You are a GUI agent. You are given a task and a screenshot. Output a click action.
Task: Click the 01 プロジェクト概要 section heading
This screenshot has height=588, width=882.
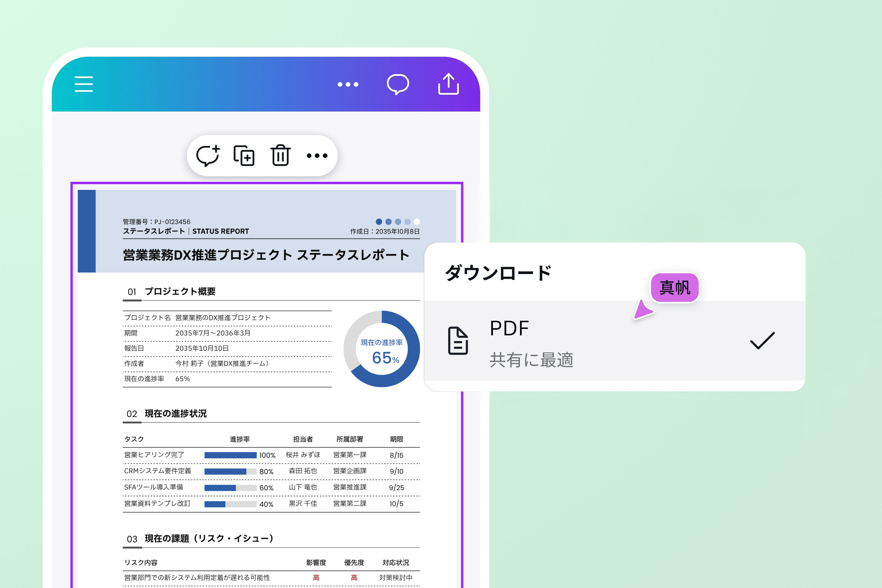tap(172, 291)
